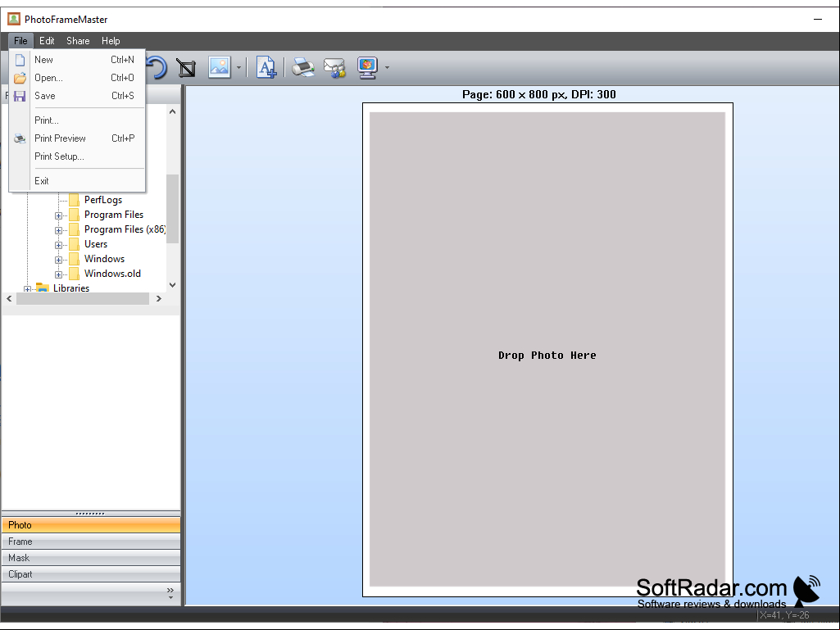
Task: Click the add text icon
Action: click(x=266, y=67)
